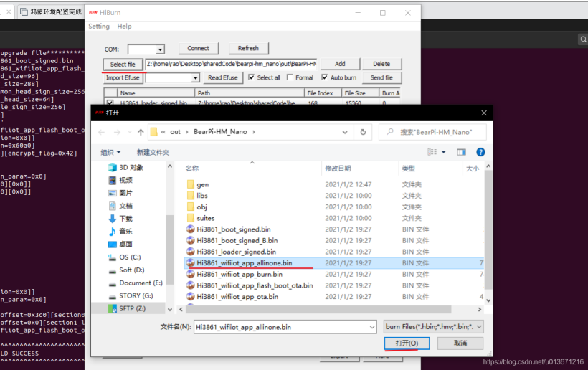
Task: Open the Setting menu in HiBurn
Action: coord(99,27)
